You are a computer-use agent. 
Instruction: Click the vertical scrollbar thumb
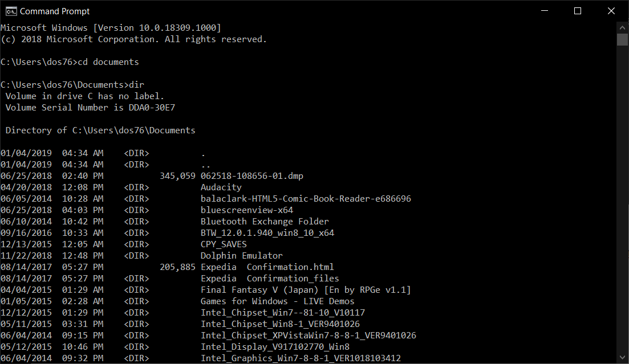pos(622,39)
